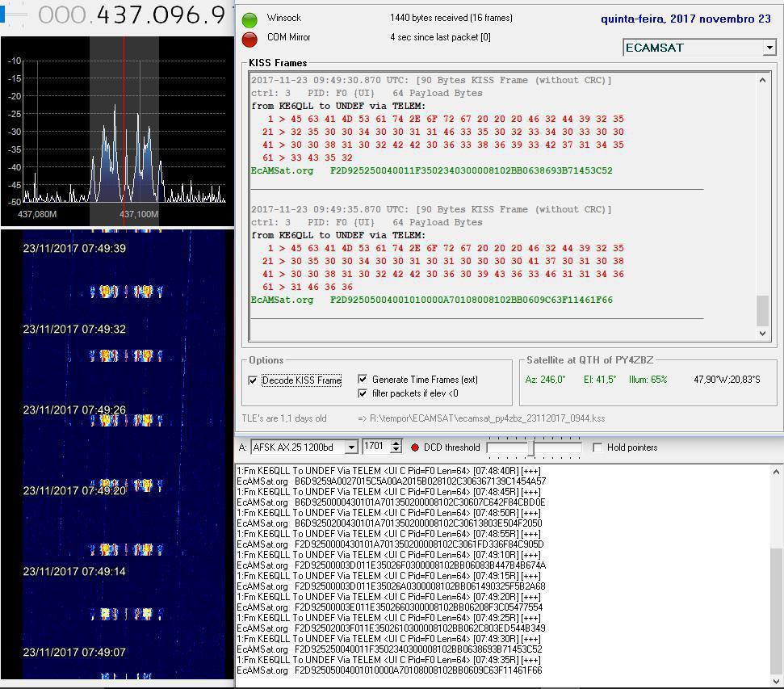Expand the AFSK AX.25 1200bd modem dropdown

coord(351,447)
